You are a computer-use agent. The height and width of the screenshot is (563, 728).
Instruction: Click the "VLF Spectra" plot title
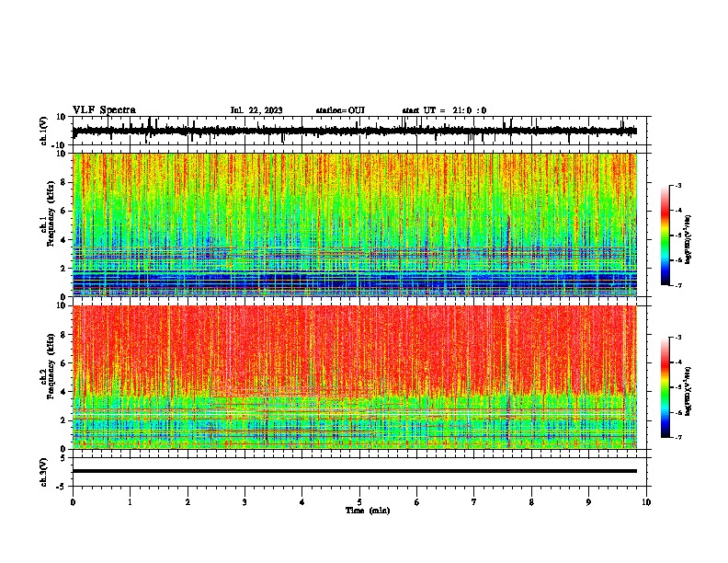pos(104,110)
